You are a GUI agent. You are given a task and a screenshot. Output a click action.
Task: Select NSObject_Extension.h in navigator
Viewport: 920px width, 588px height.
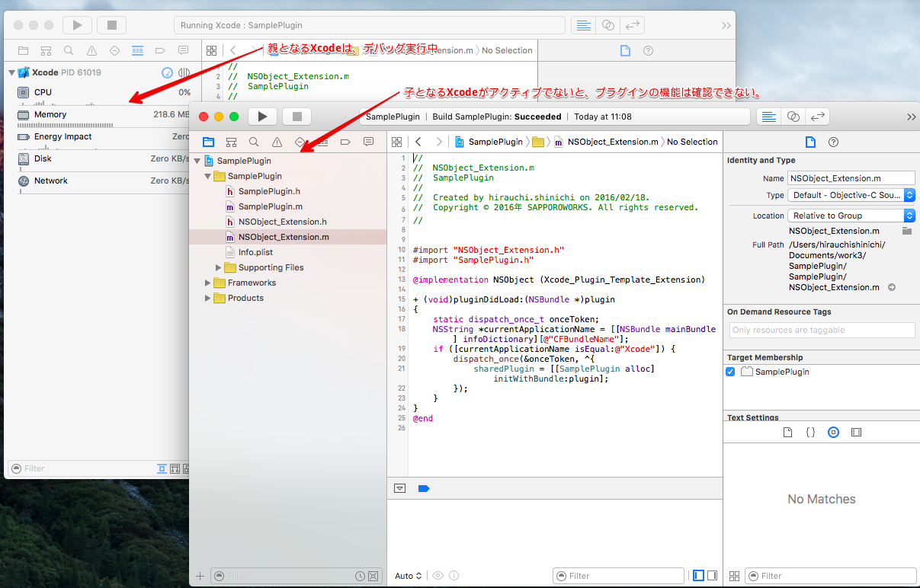click(282, 222)
